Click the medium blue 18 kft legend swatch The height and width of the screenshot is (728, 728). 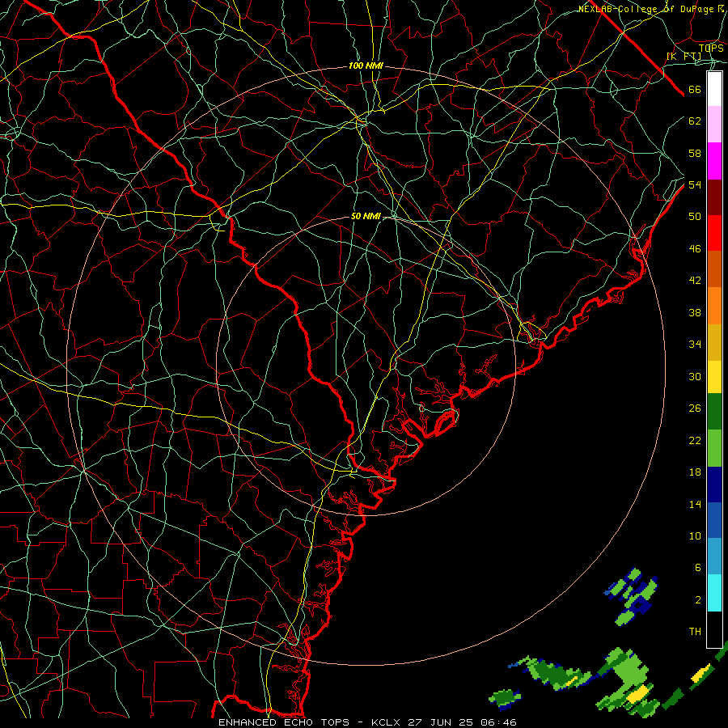point(714,520)
